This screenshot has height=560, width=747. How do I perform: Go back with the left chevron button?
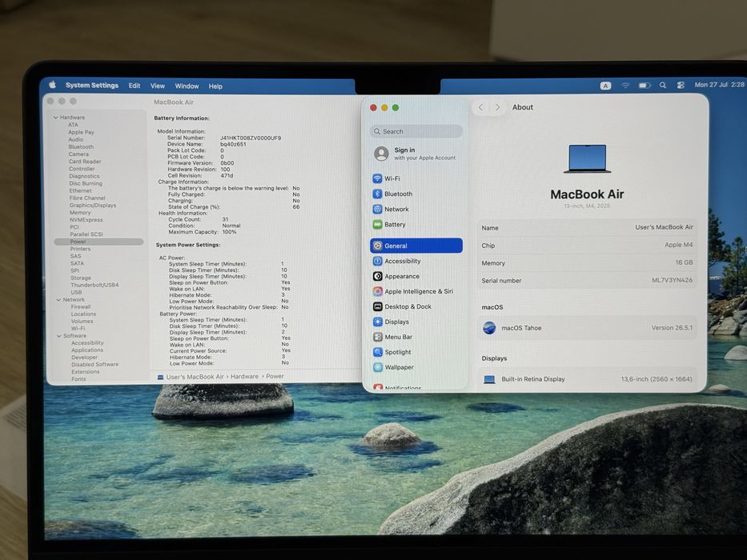click(480, 108)
